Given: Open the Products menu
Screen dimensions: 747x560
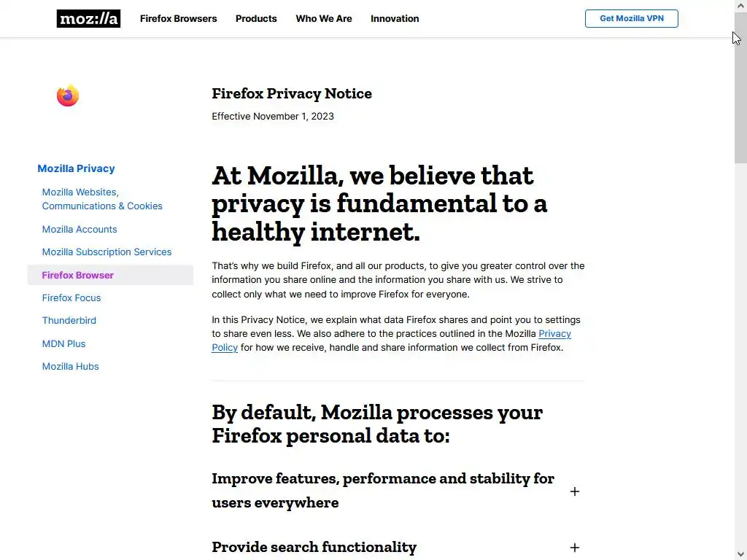Looking at the screenshot, I should [x=256, y=18].
